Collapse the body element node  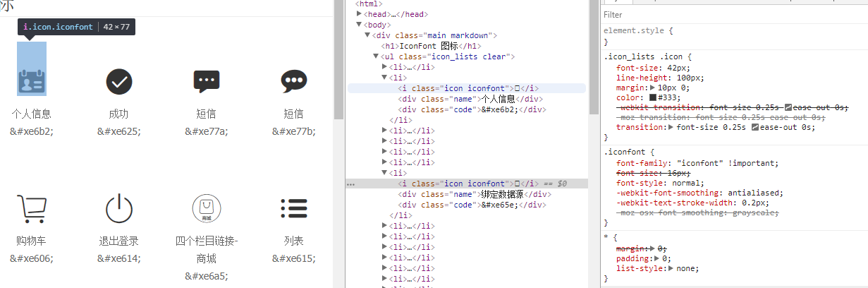(x=360, y=25)
